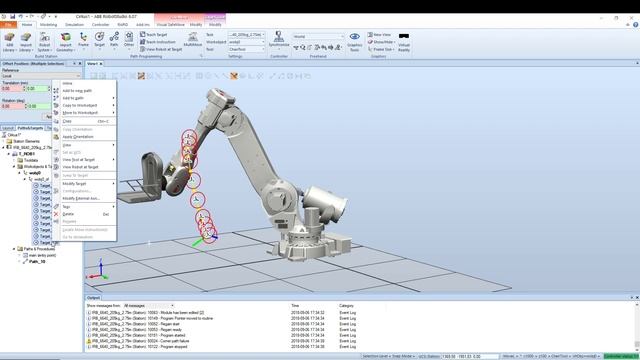Choose Delete in the context menu

coord(85,214)
